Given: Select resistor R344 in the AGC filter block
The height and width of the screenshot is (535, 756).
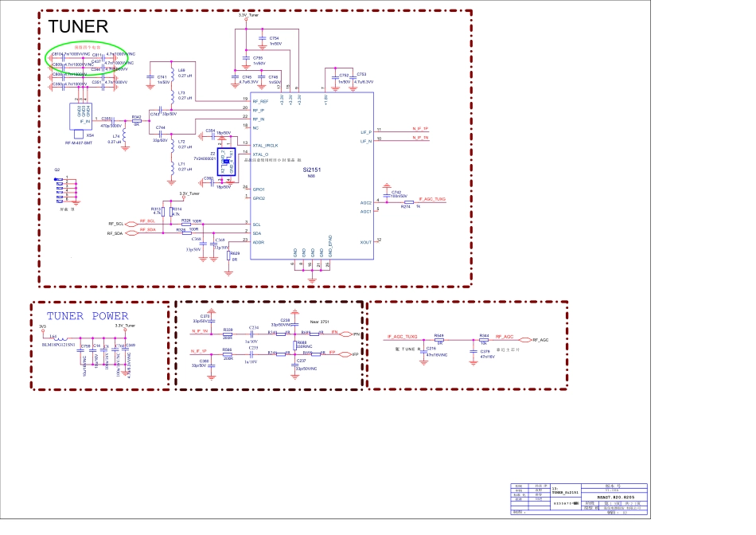Looking at the screenshot, I should tap(484, 340).
